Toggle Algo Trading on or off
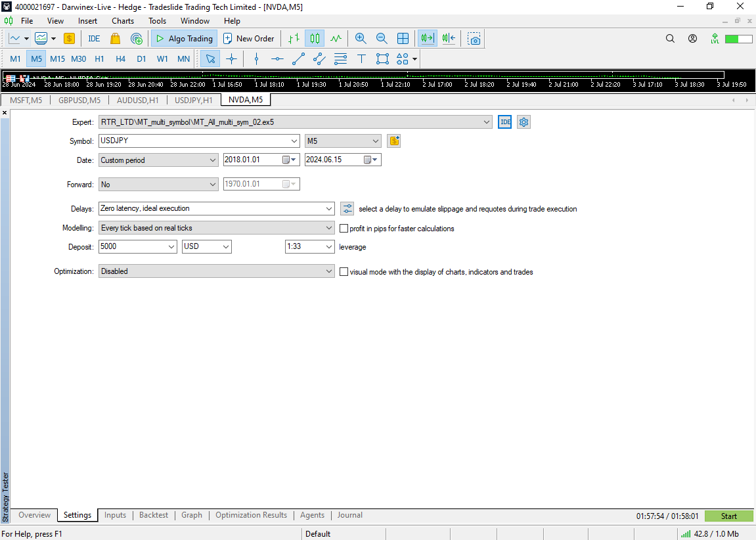The image size is (756, 540). 184,39
